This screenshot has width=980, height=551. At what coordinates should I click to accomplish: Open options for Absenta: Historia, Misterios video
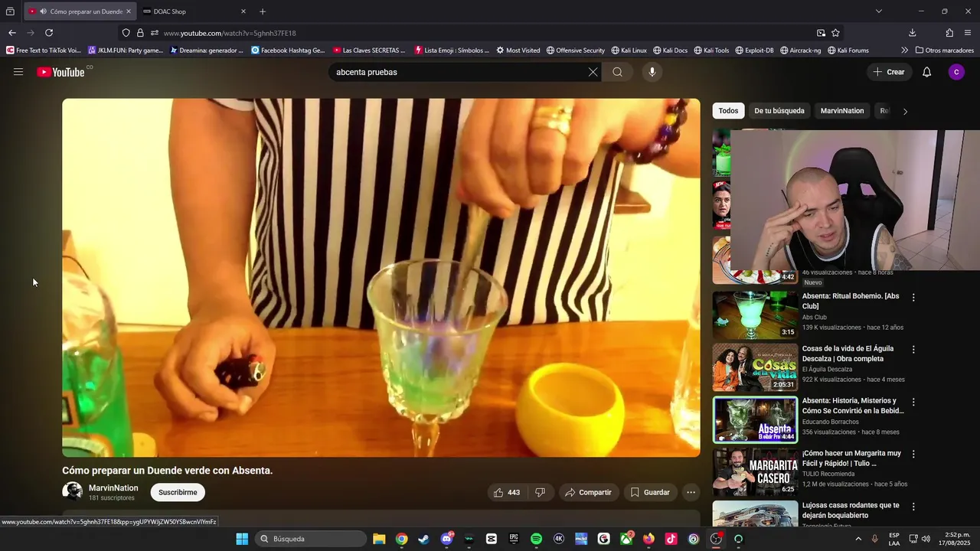pyautogui.click(x=913, y=402)
